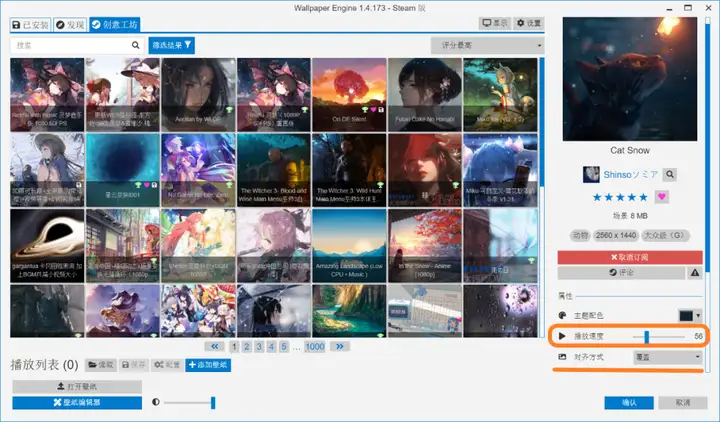The image size is (720, 422).
Task: Switch to the 发现 (Discover) tab
Action: [70, 25]
